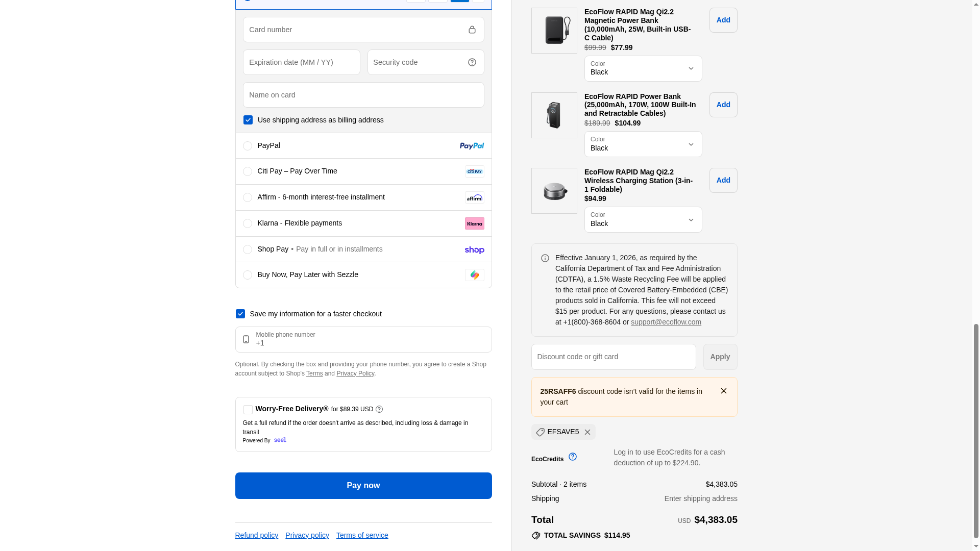Expand Color dropdown for Wireless Charging Station
This screenshot has width=980, height=551.
coord(643,219)
